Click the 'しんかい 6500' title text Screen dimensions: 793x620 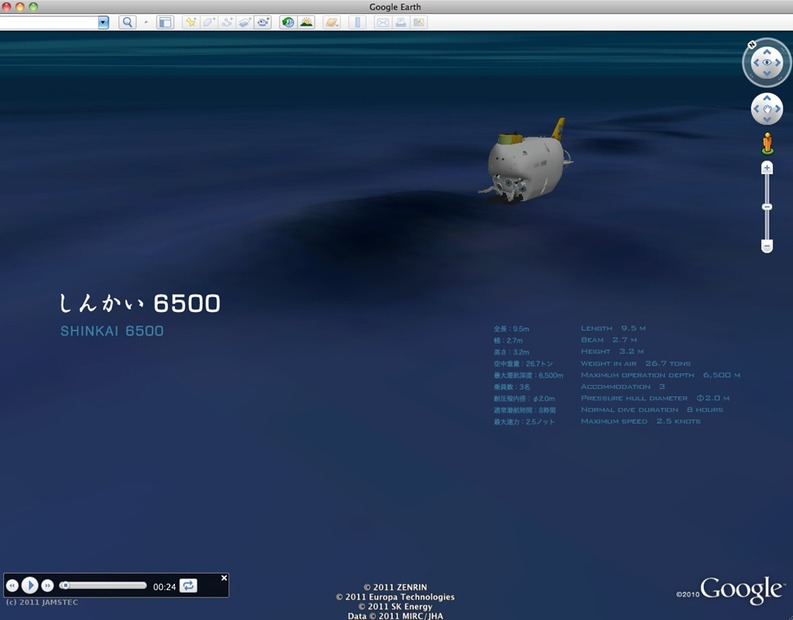pos(140,303)
